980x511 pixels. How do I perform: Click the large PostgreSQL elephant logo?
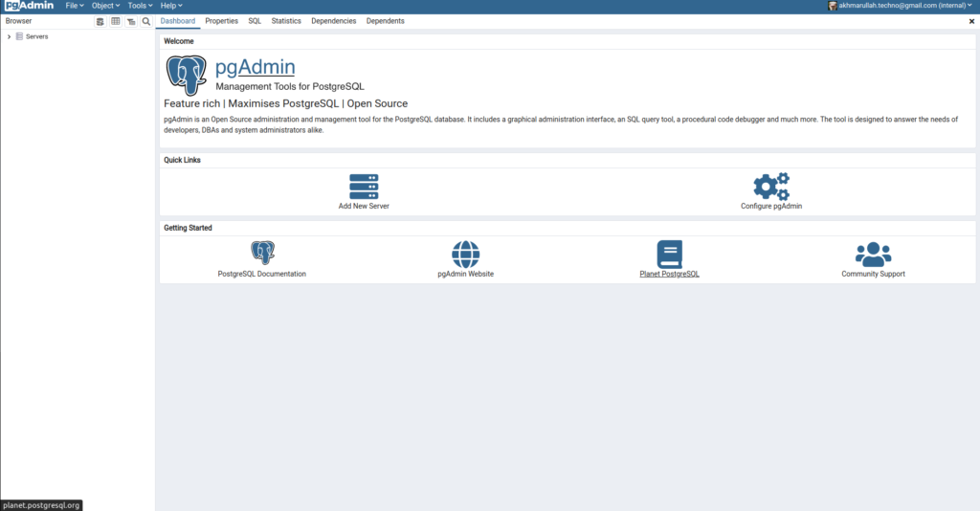pos(187,75)
